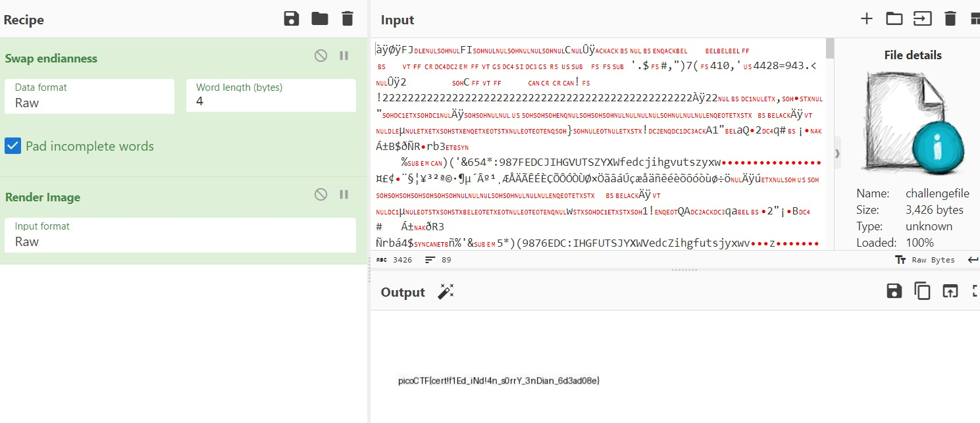Open a file as input
This screenshot has height=423, width=980.
tap(922, 19)
